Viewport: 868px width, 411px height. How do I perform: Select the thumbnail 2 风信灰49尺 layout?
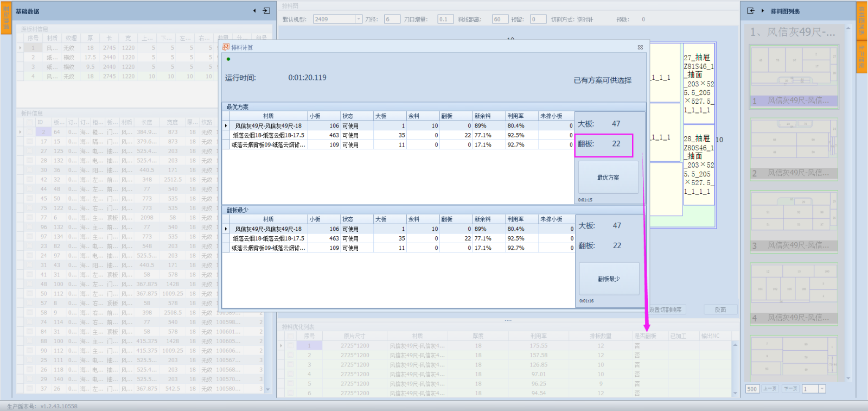click(794, 149)
